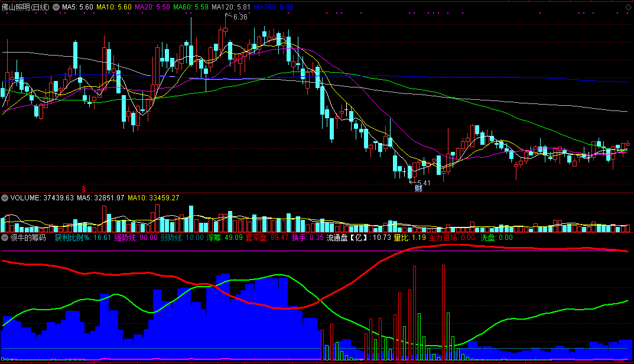Click the blue 财 marker under the low

click(418, 188)
